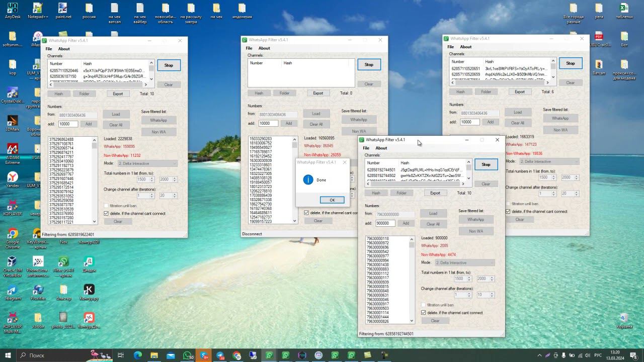Open Microsoft Edge from the taskbar
The width and height of the screenshot is (644, 362).
tap(137, 355)
